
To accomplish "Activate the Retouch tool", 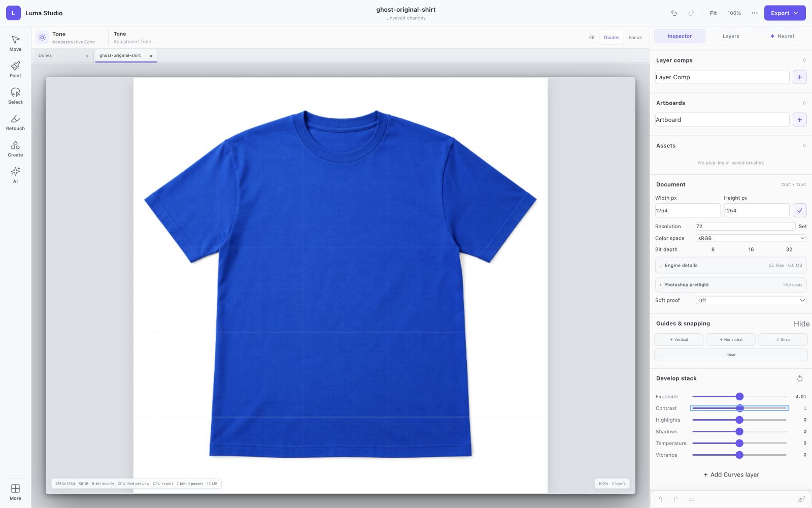I will 15,122.
